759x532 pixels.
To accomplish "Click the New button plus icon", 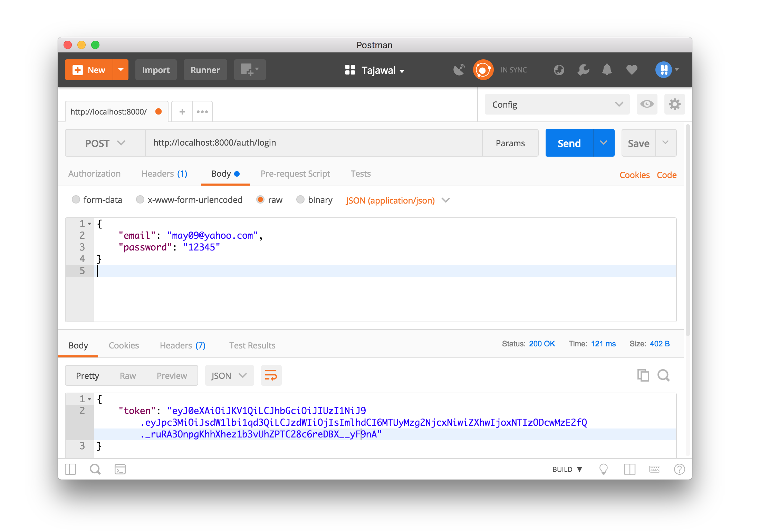I will (x=78, y=70).
